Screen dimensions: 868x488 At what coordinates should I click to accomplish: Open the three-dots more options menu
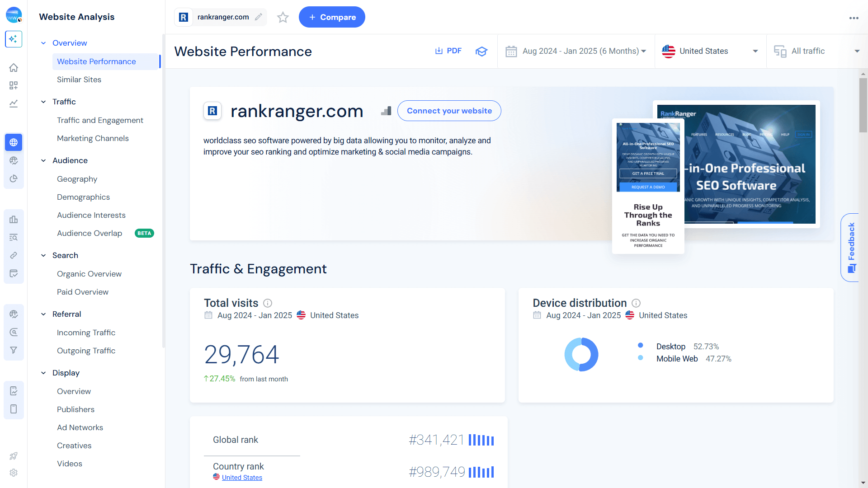tap(854, 18)
